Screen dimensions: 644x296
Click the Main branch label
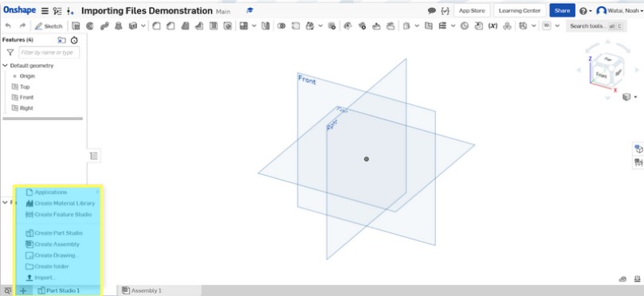[x=223, y=11]
